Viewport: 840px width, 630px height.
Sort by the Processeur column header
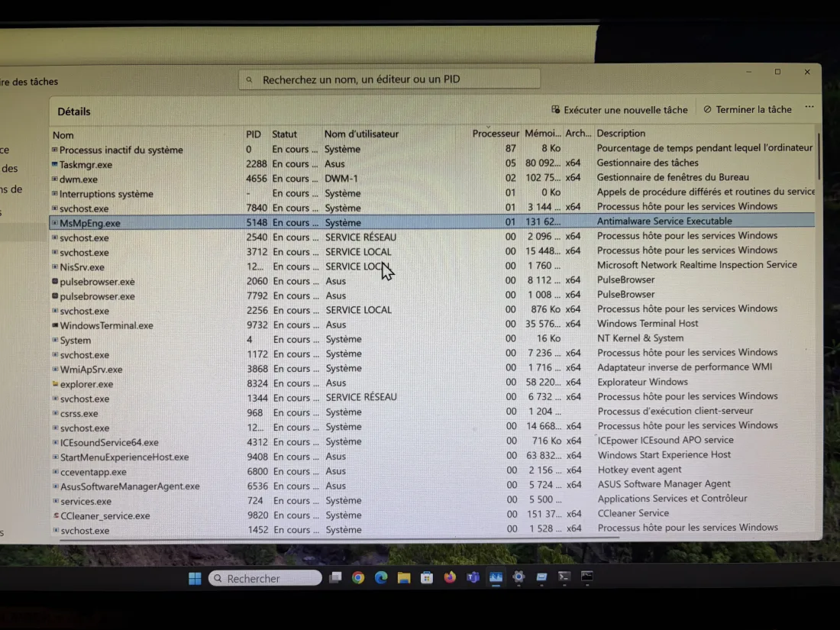pyautogui.click(x=496, y=134)
